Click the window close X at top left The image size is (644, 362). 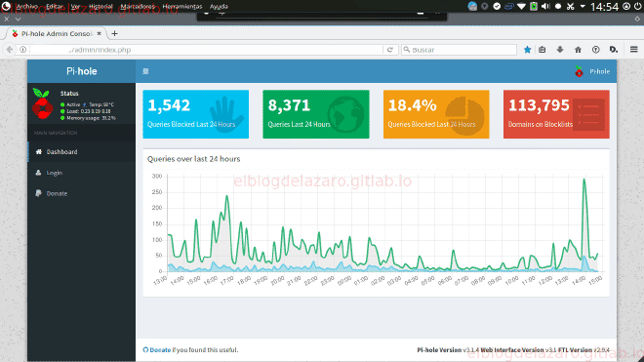(7, 19)
